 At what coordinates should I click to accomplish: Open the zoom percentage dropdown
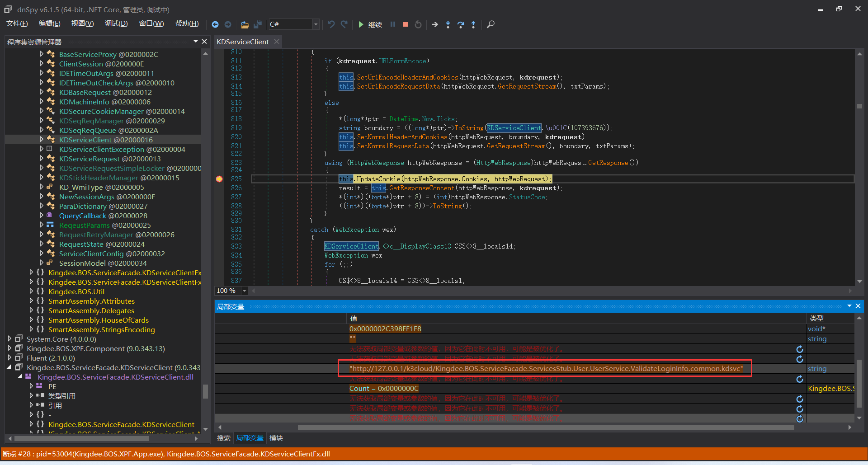coord(245,291)
